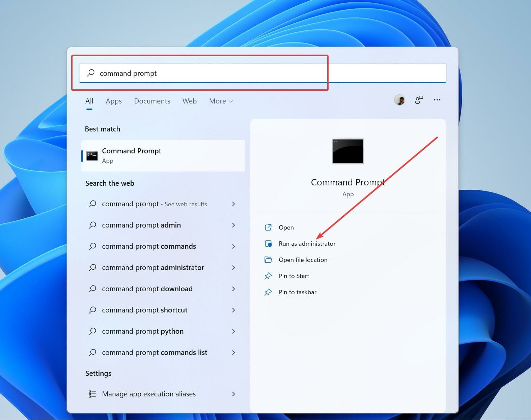Click the folder icon for Open file location
Screen dimensions: 531x420
point(268,260)
